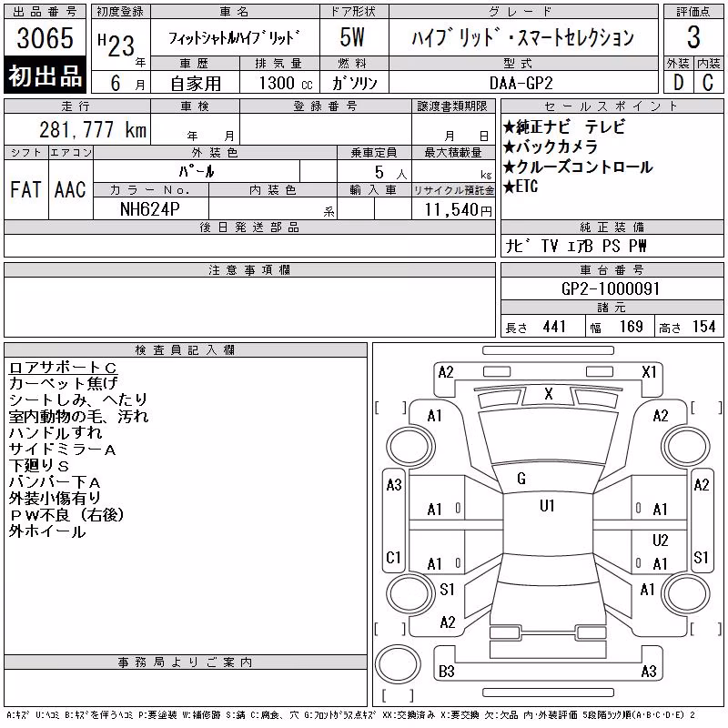Click the spare tire circle icon

pos(398,664)
